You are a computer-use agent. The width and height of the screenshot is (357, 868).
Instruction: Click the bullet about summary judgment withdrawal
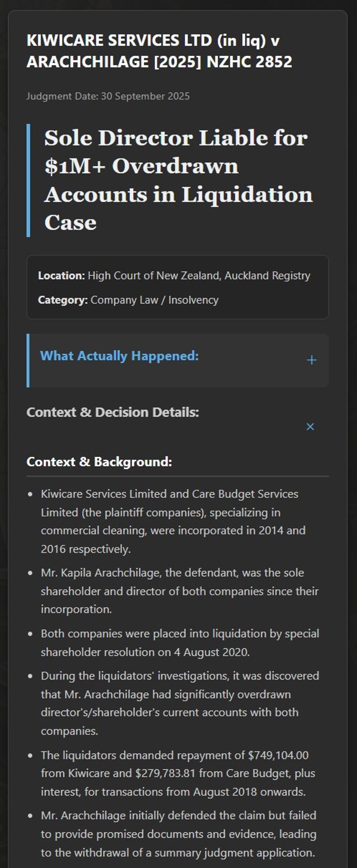click(178, 834)
